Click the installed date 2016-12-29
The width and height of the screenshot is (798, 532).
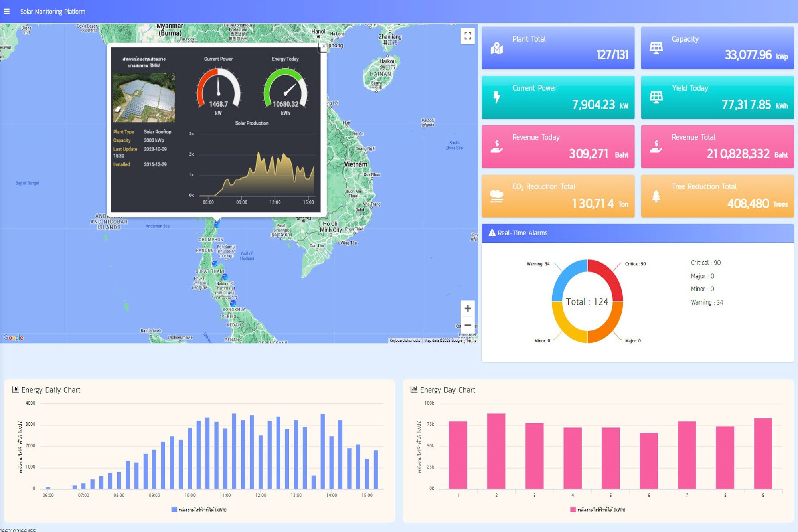point(155,164)
